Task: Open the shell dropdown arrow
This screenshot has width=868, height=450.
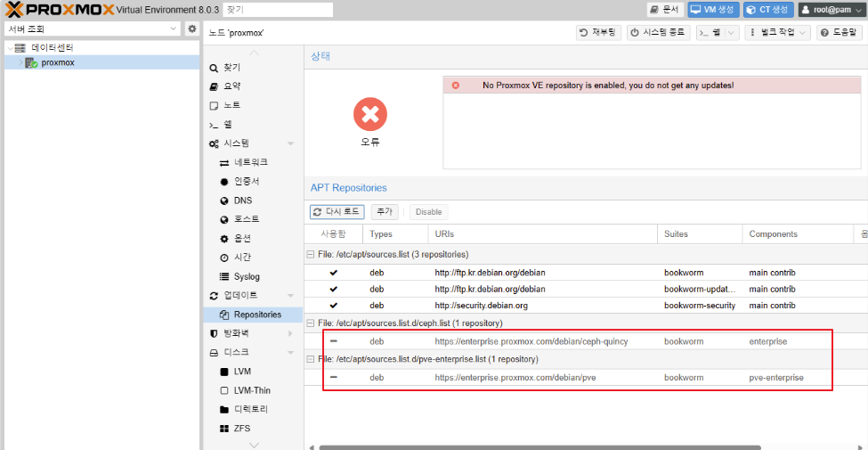Action: 732,33
